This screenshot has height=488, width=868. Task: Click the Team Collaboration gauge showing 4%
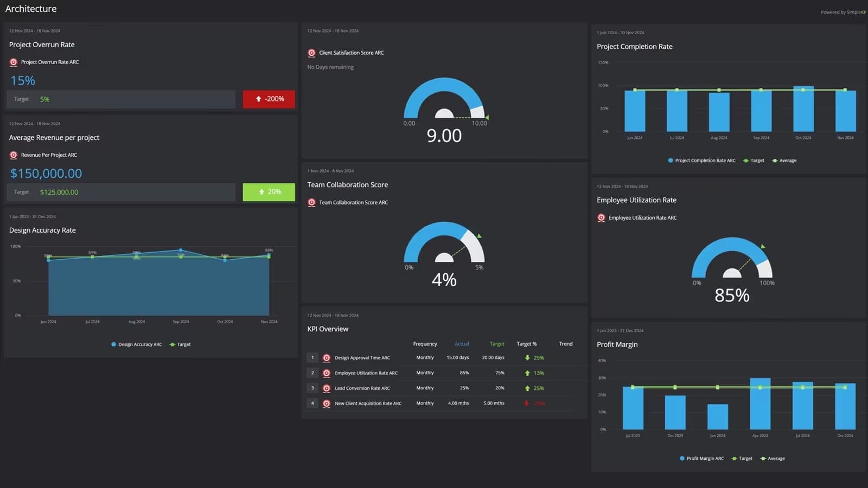coord(444,242)
